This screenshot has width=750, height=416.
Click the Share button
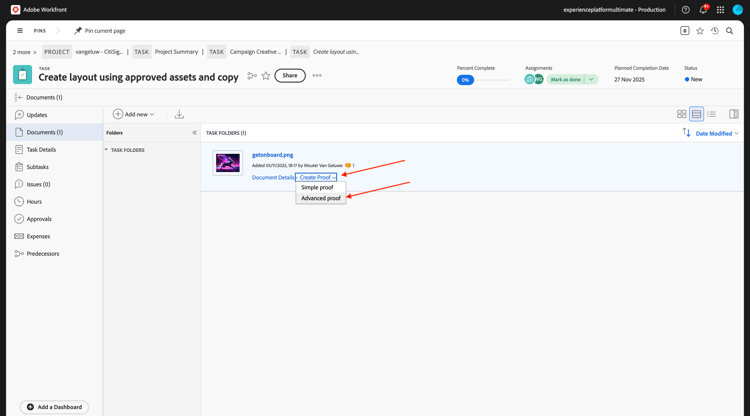click(x=290, y=76)
